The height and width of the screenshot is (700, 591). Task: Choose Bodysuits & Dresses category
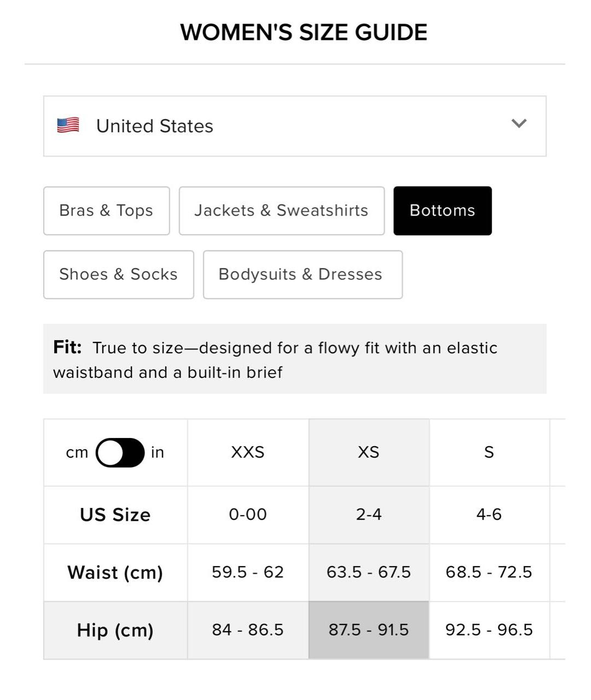303,275
